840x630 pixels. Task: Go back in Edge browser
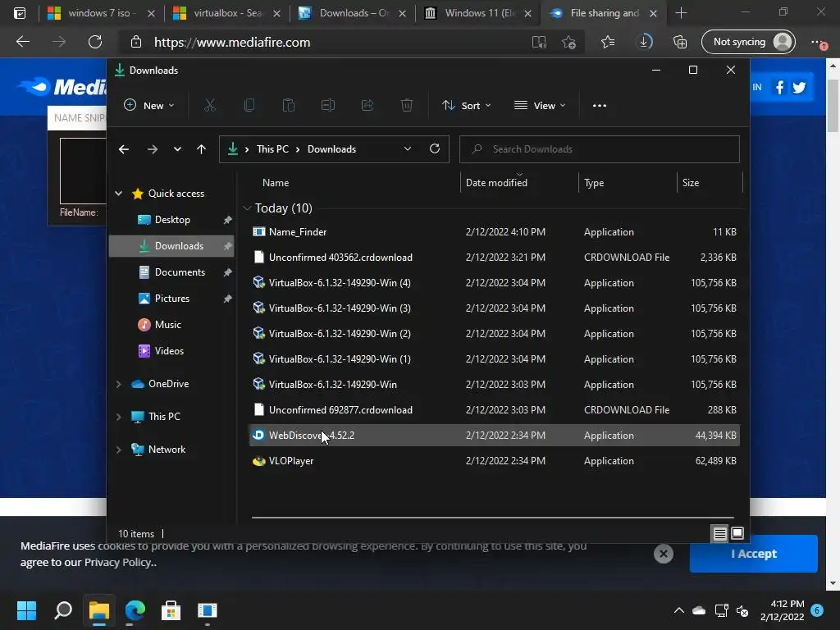23,42
